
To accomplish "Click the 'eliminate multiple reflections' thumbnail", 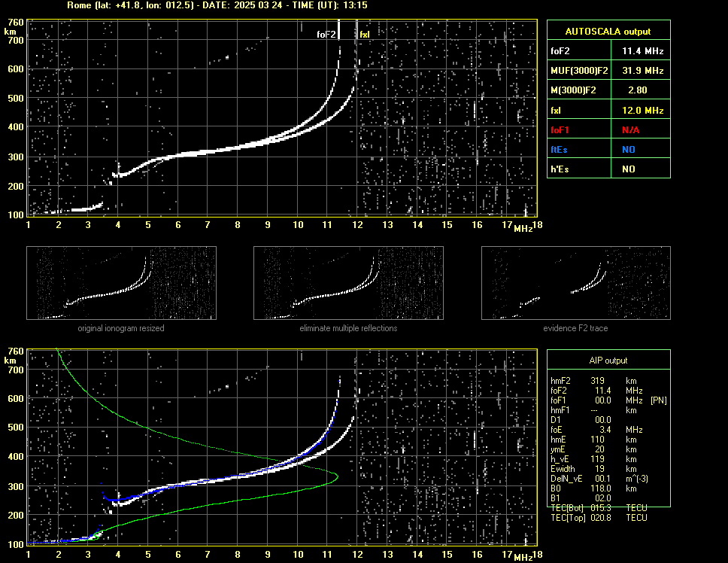I will 348,283.
